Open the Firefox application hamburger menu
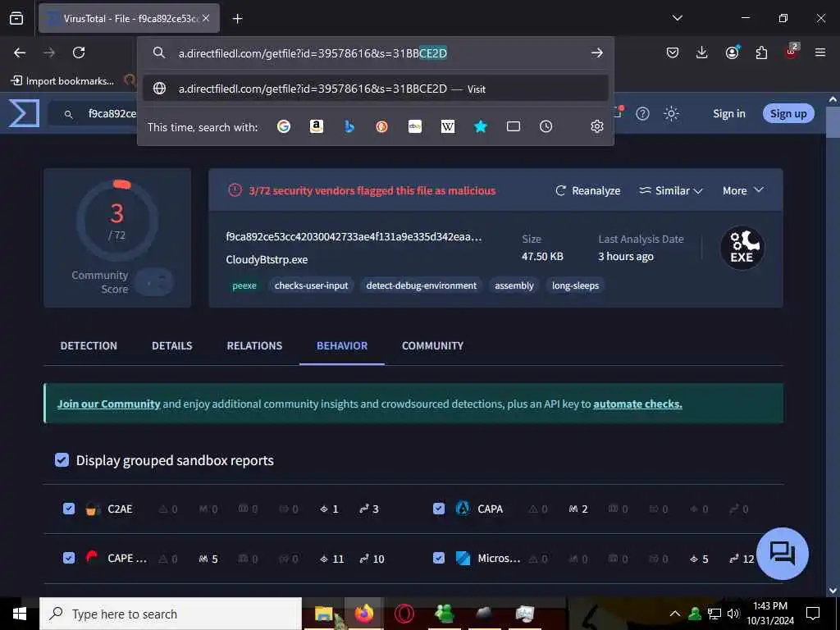 tap(820, 52)
